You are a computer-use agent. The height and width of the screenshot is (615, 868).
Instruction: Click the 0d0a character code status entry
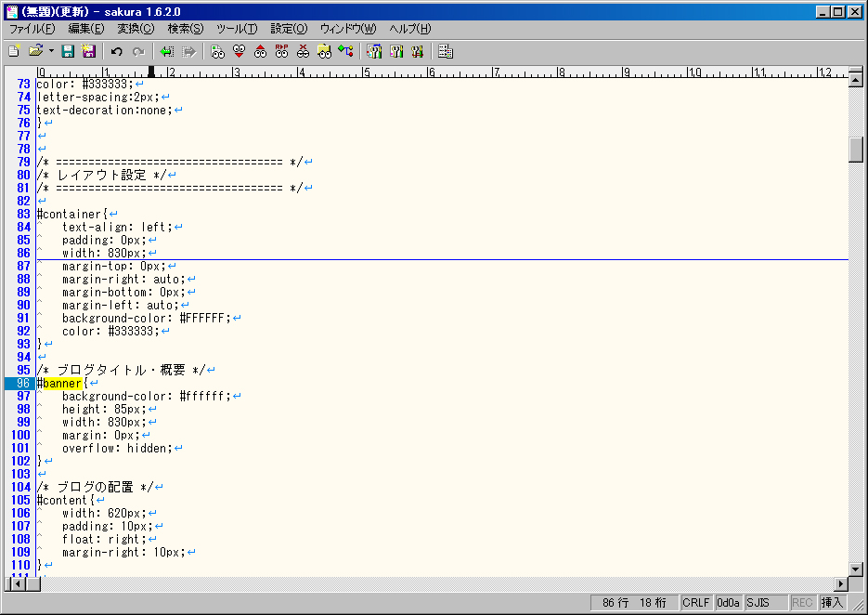729,602
